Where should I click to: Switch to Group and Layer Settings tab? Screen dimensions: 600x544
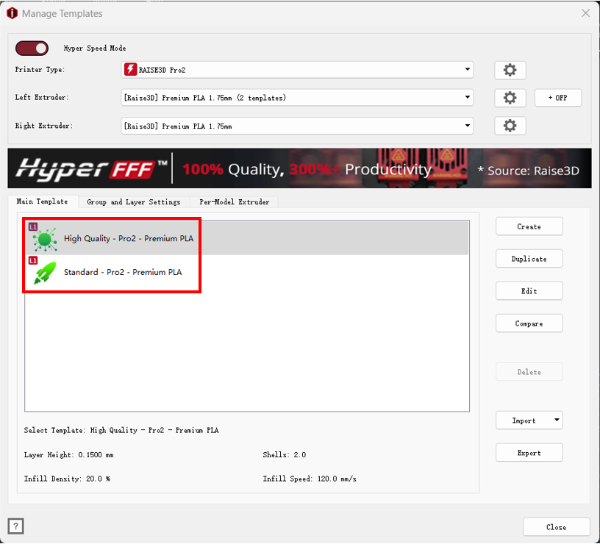click(x=133, y=202)
